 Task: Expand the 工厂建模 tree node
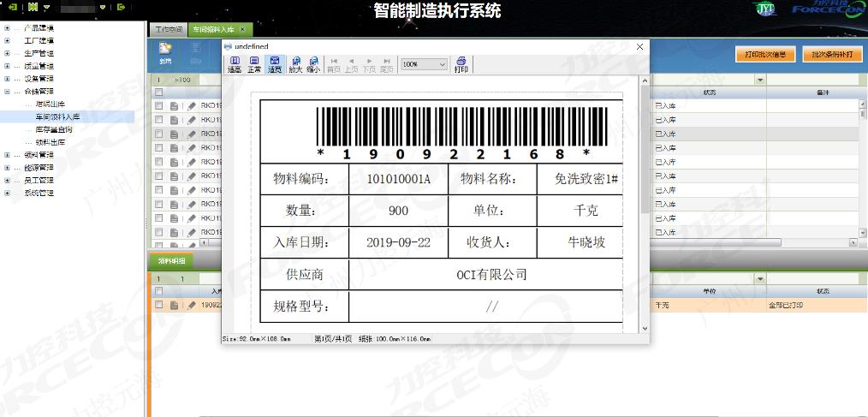coord(7,40)
